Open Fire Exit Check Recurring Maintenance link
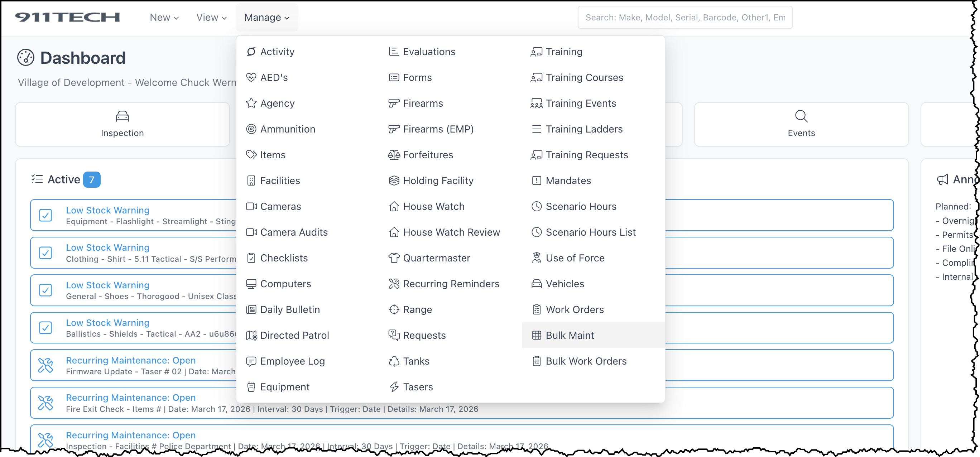 click(130, 398)
